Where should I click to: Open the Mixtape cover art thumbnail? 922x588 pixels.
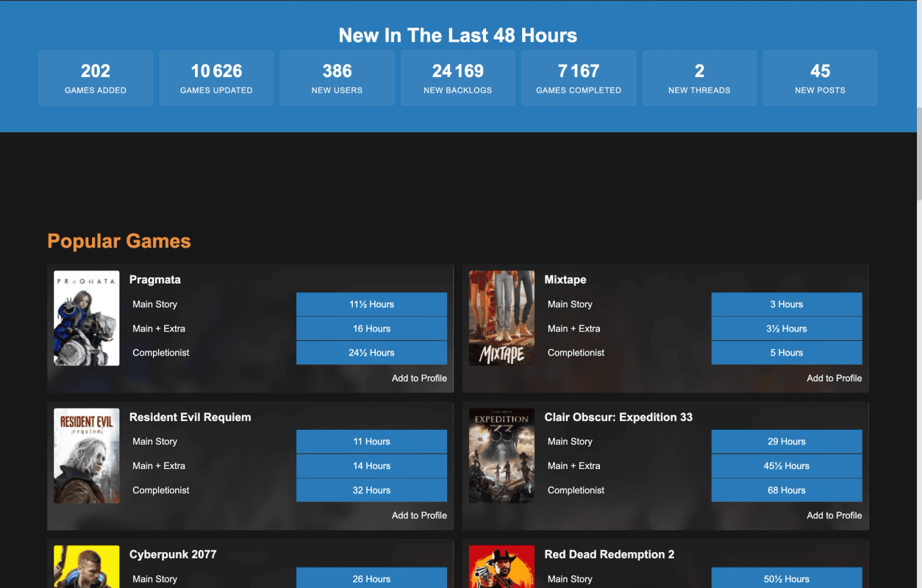[502, 318]
